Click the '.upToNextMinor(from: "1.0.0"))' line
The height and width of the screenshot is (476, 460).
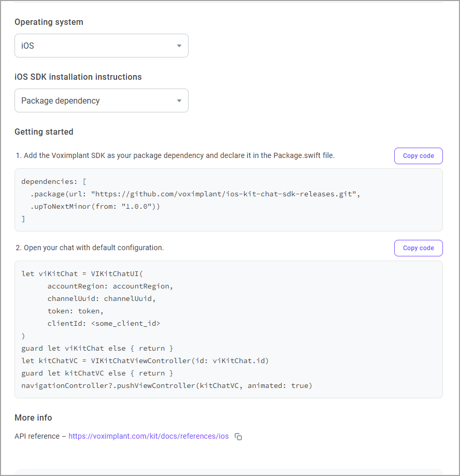95,207
